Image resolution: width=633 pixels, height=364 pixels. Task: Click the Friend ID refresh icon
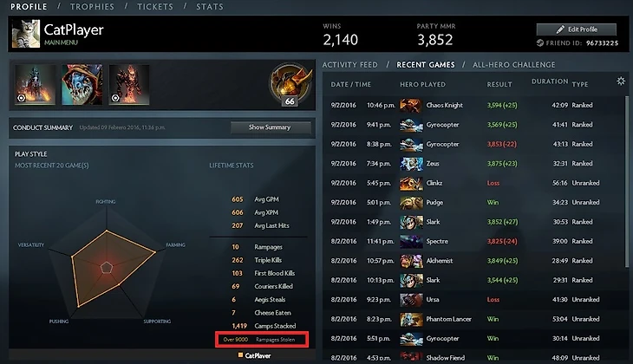click(540, 42)
